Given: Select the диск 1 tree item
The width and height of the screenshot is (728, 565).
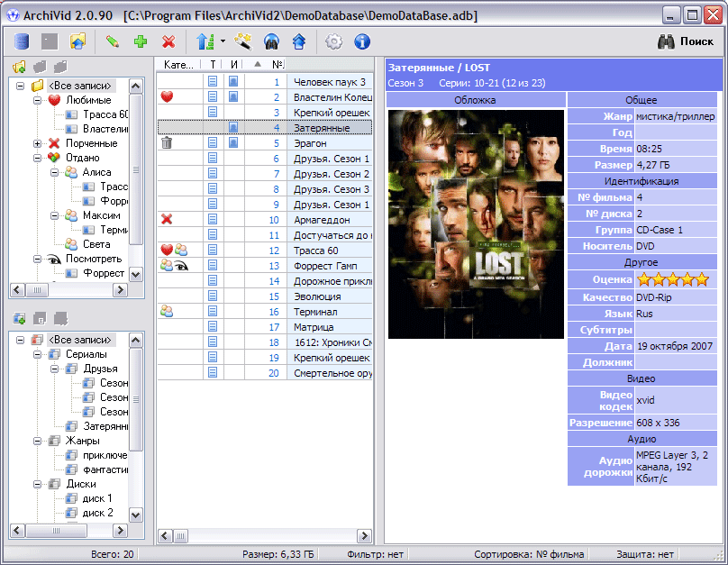Looking at the screenshot, I should 97,498.
